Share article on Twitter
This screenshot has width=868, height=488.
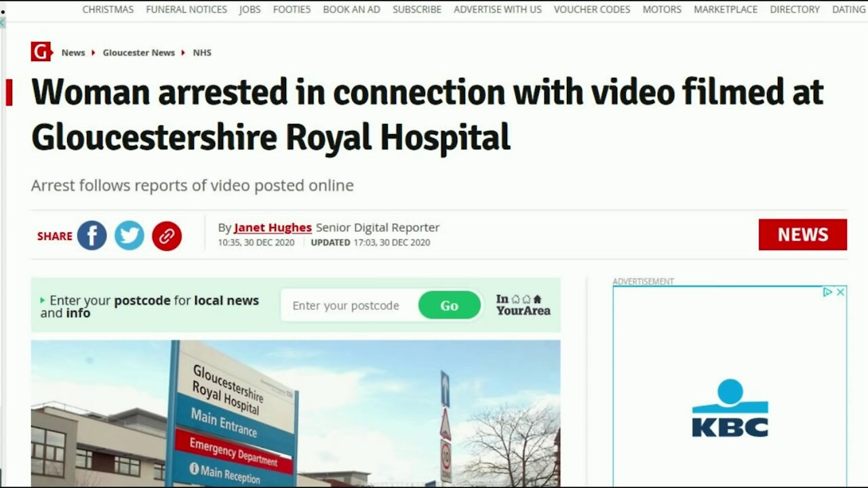[129, 236]
